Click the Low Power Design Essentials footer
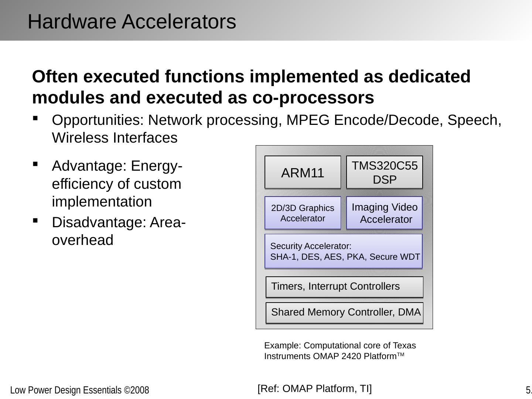 pyautogui.click(x=79, y=390)
